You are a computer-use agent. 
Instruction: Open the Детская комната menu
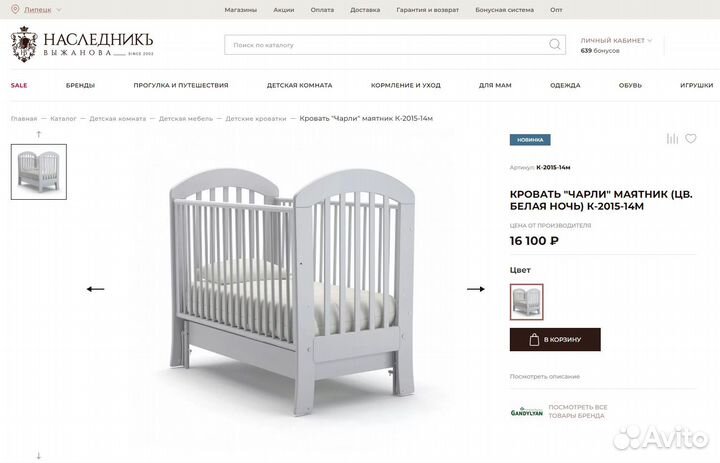299,85
